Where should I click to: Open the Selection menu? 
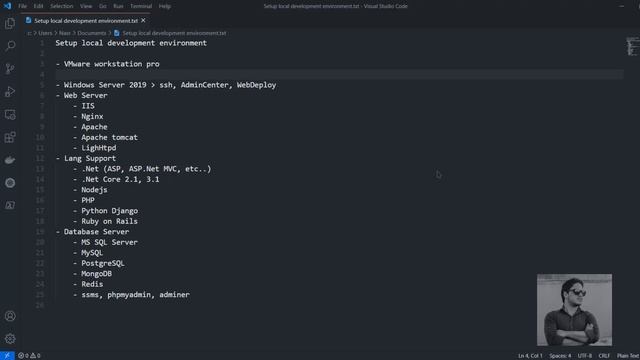tap(62, 6)
